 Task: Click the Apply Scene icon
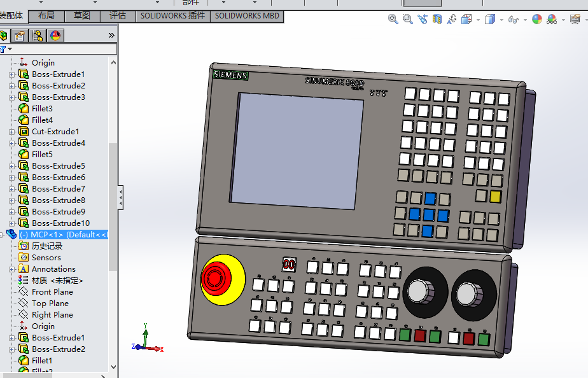click(x=552, y=19)
